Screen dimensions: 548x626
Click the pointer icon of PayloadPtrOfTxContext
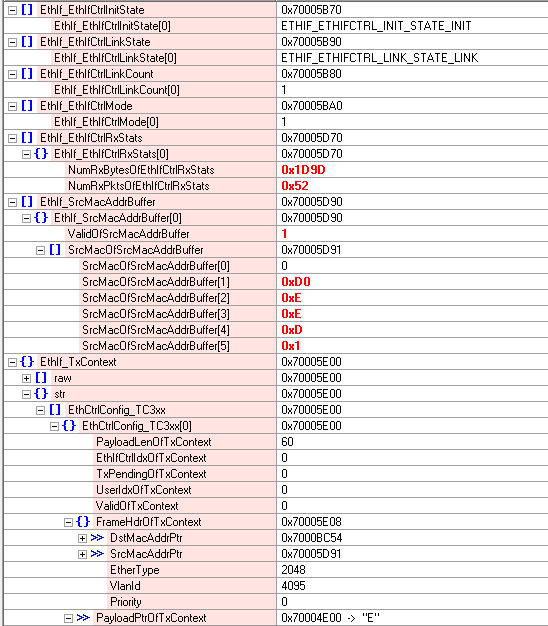click(x=83, y=618)
